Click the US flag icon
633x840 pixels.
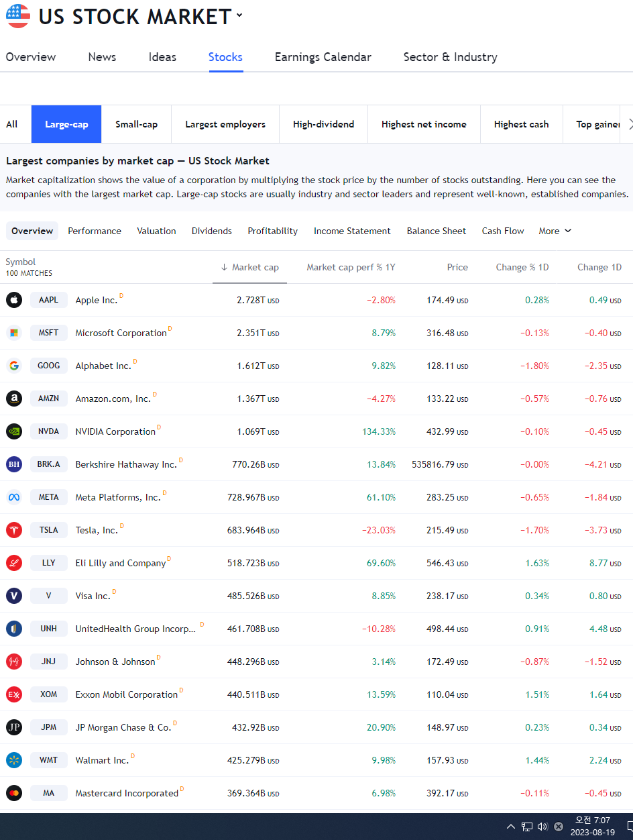click(18, 16)
